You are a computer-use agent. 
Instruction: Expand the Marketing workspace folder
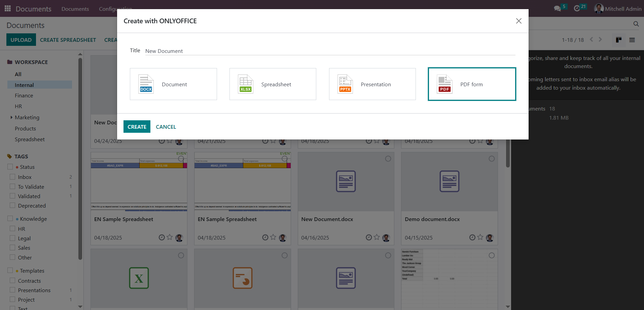(11, 117)
